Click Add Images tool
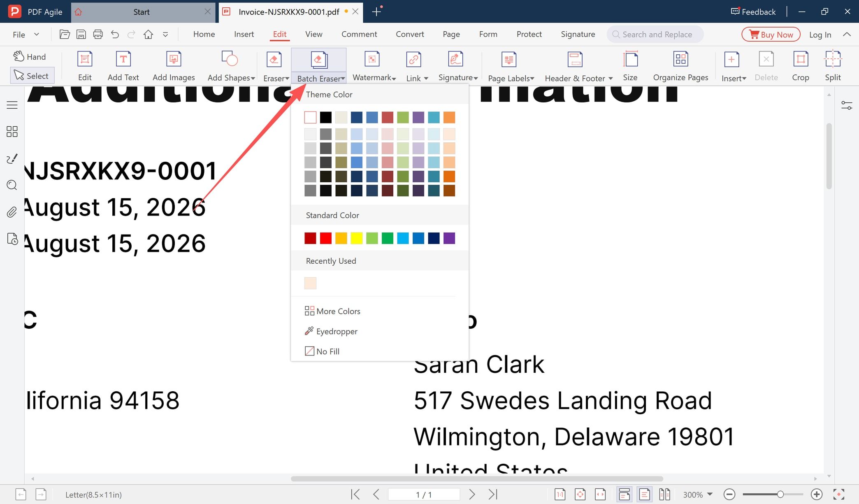Viewport: 859px width, 504px height. (x=174, y=66)
